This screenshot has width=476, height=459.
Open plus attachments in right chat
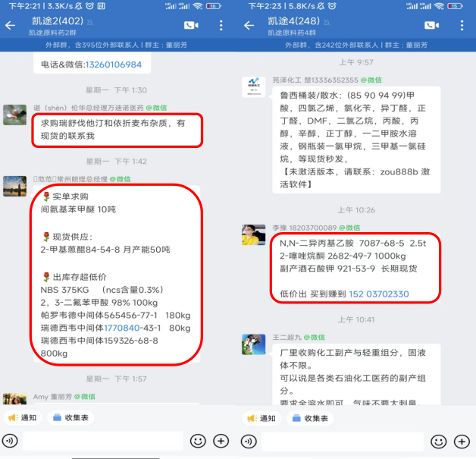[462, 441]
